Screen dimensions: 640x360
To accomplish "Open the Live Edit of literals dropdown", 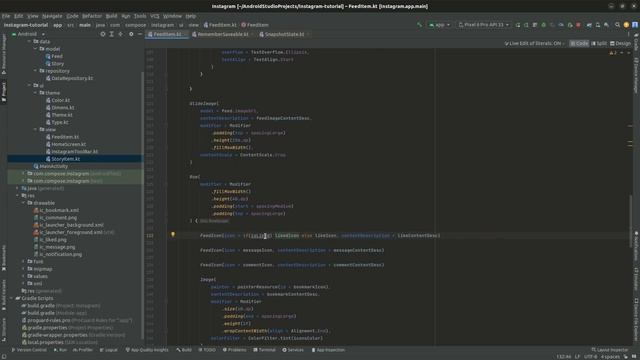I will [x=534, y=43].
